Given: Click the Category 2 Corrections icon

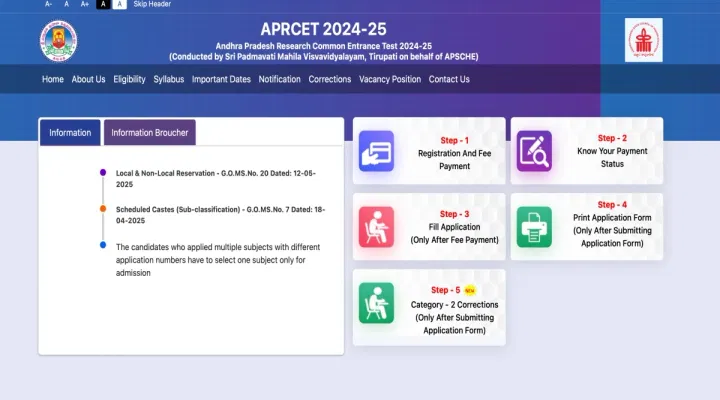Looking at the screenshot, I should point(377,302).
